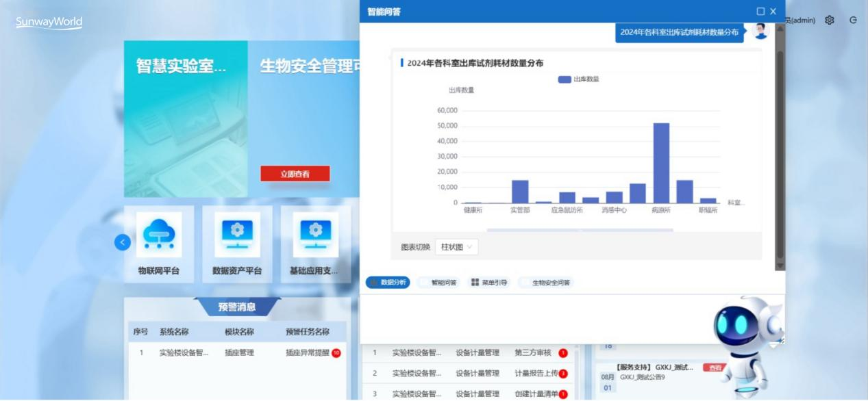Select the 生物安全问答 mode tab
Viewport: 868px width, 401px height.
[x=546, y=283]
